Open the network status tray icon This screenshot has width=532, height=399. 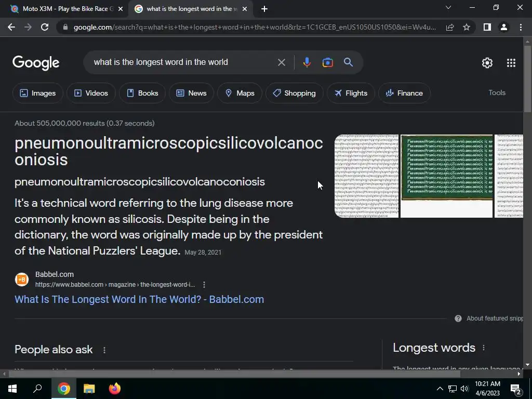click(x=453, y=389)
